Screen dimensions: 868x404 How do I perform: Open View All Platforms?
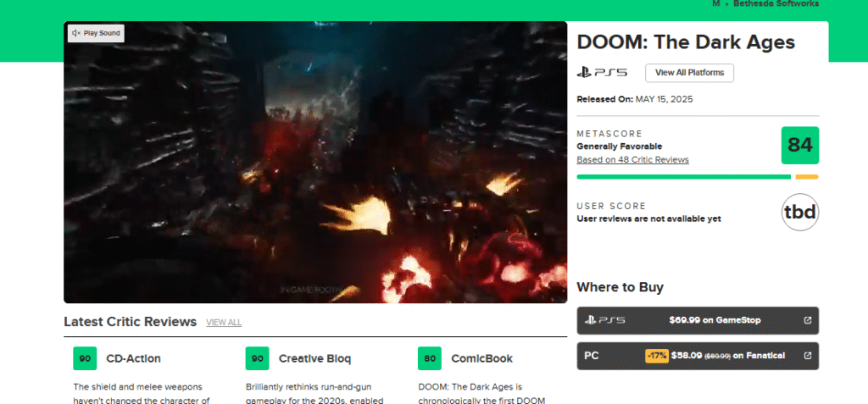coord(689,73)
